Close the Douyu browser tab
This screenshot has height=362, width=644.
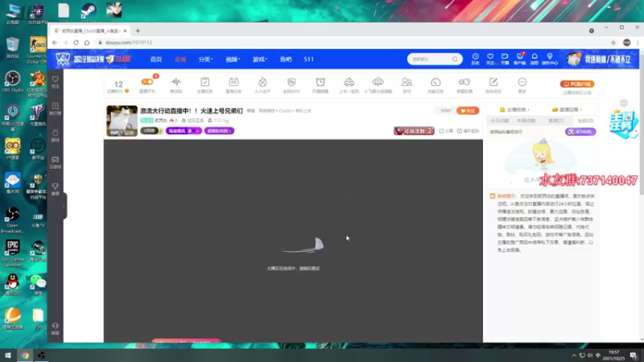point(126,31)
